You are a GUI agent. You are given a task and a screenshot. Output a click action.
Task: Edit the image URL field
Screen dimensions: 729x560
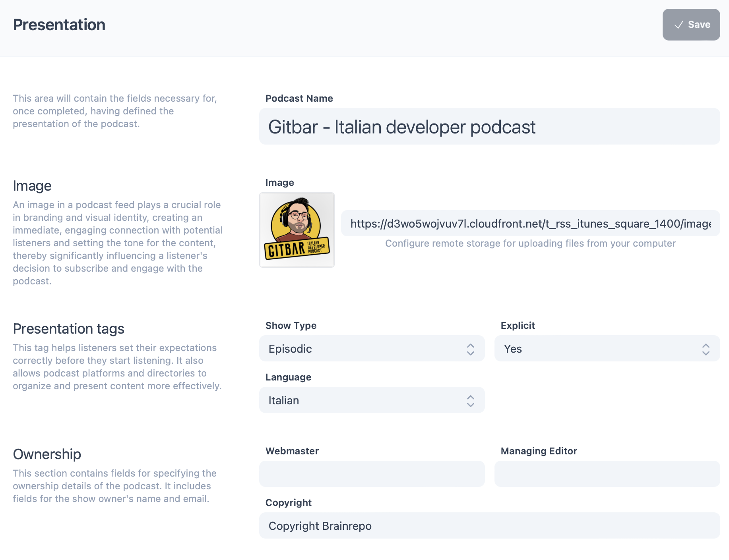tap(530, 224)
